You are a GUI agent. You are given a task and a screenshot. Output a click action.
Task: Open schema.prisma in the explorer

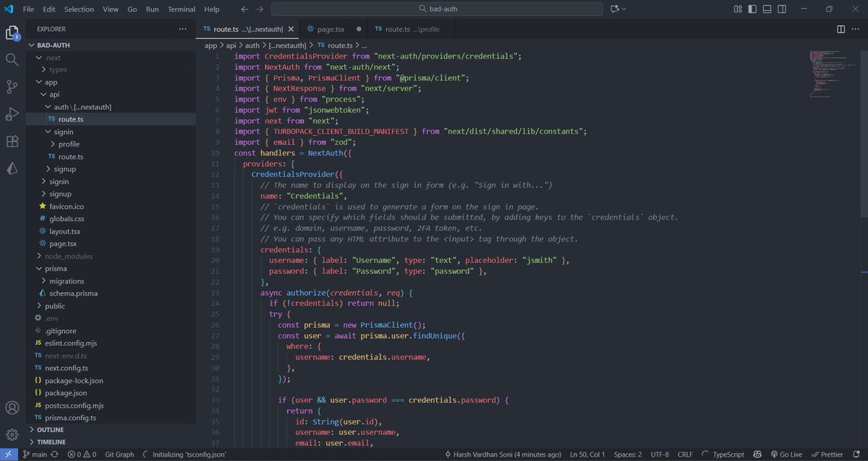tap(73, 293)
